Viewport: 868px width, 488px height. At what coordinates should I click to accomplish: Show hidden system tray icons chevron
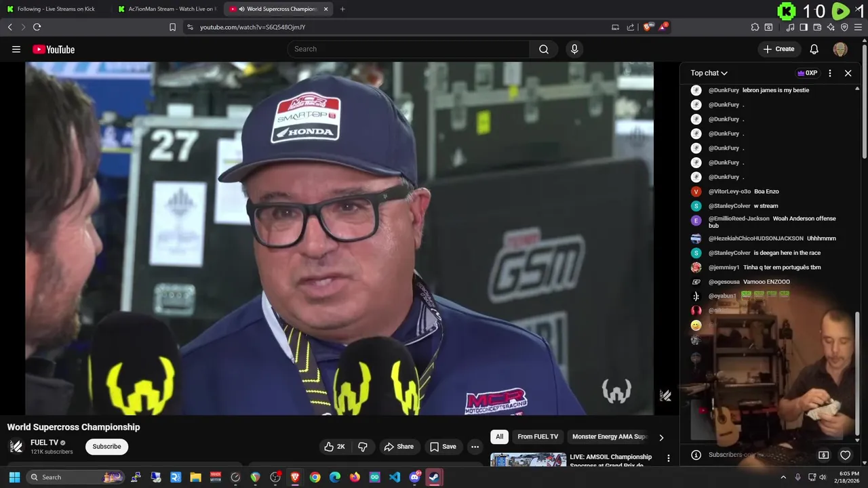(783, 477)
